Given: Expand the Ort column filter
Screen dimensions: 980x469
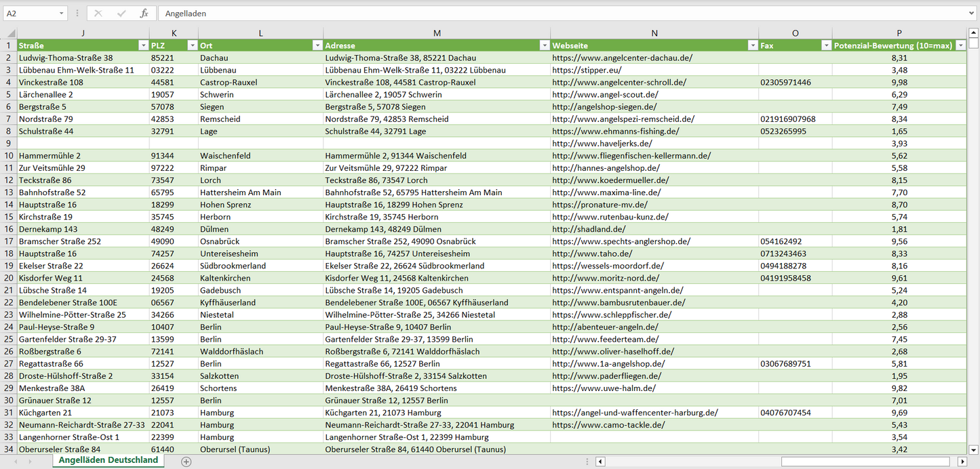Looking at the screenshot, I should click(317, 45).
